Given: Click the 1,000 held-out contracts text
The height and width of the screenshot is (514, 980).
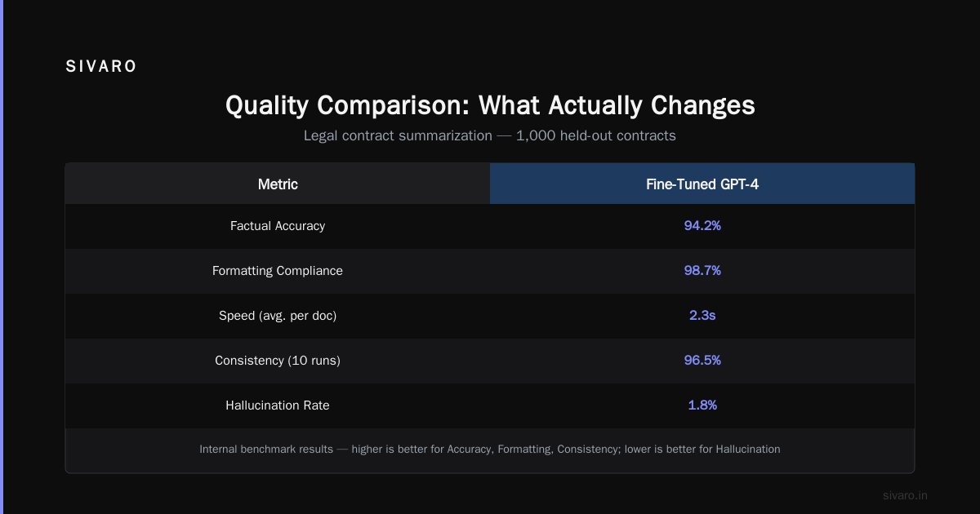Looking at the screenshot, I should (596, 135).
